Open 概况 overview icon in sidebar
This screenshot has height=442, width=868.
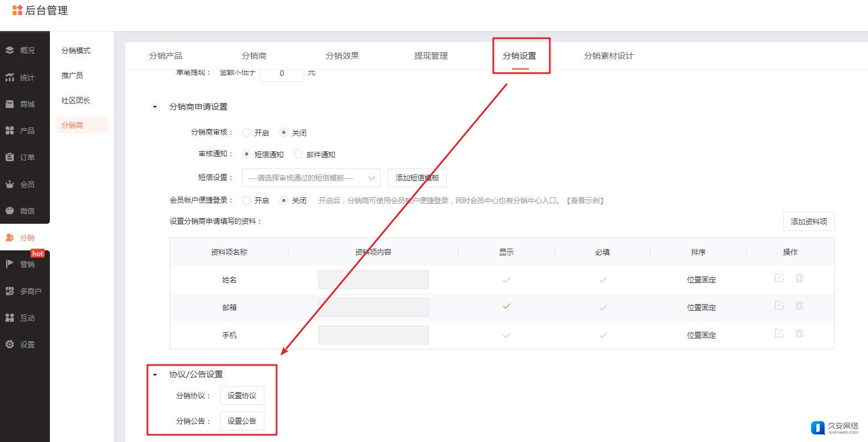coord(9,50)
